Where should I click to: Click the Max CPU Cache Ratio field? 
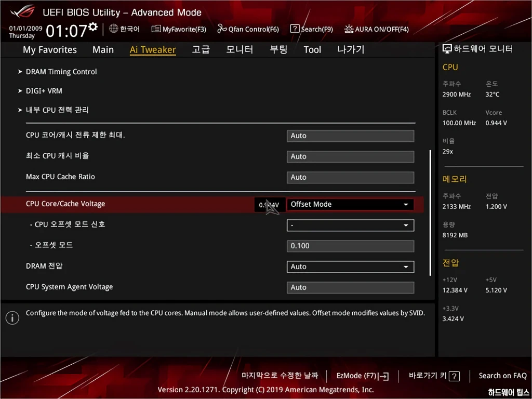[350, 177]
